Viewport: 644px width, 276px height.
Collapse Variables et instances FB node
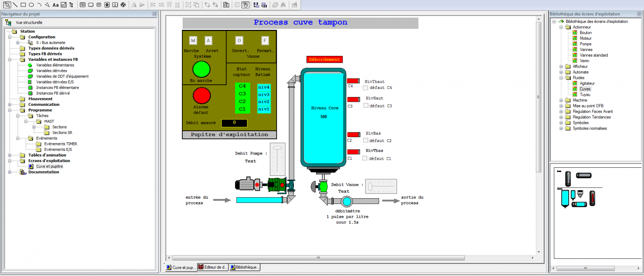pyautogui.click(x=10, y=60)
